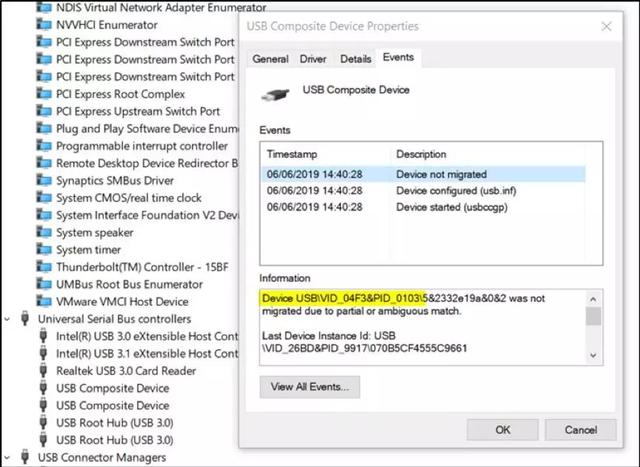Open the Details tab

pos(356,59)
